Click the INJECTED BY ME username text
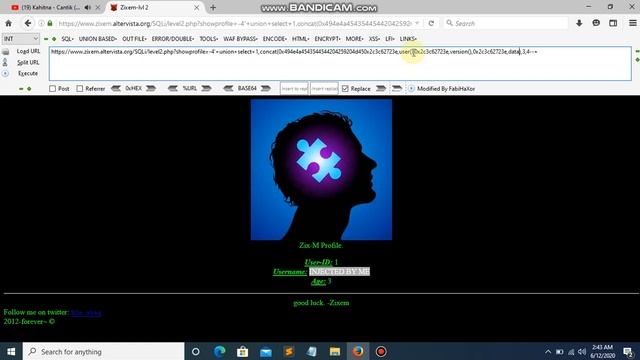Viewport: 640px width, 360px height. tap(339, 271)
